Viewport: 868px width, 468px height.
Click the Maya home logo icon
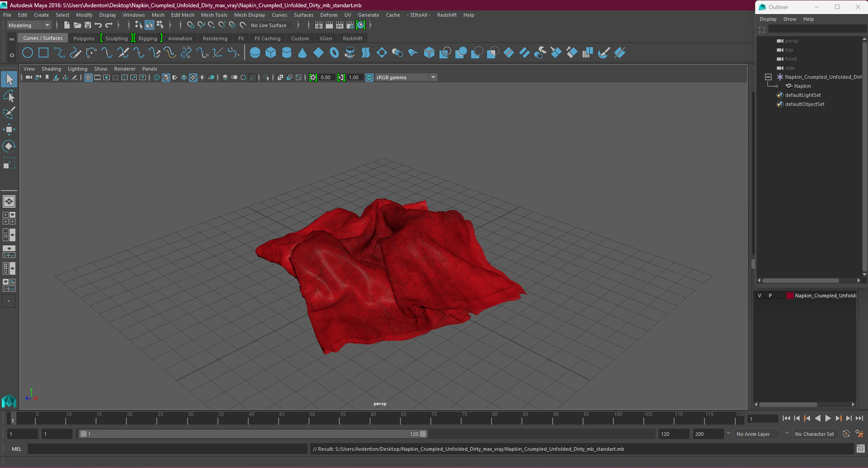9,401
